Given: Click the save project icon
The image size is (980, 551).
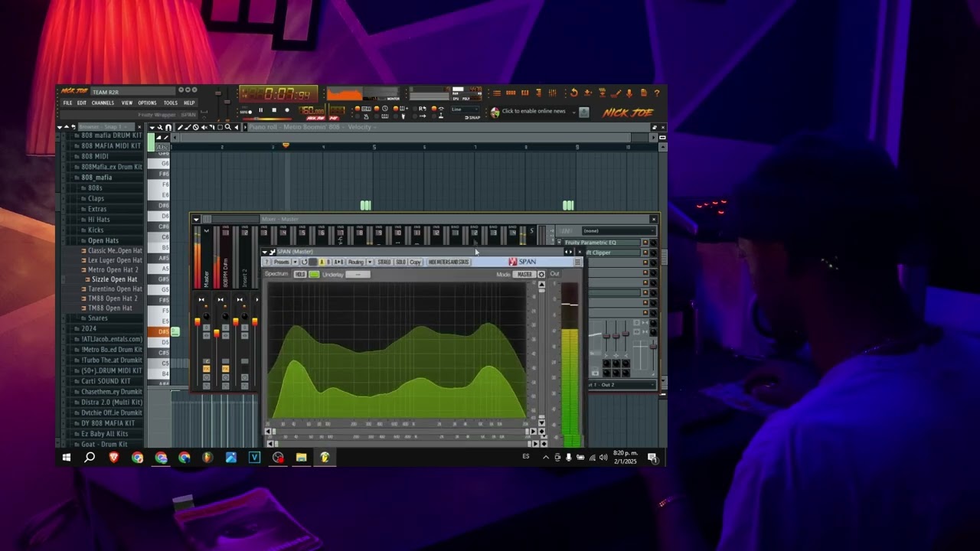Looking at the screenshot, I should (x=588, y=93).
